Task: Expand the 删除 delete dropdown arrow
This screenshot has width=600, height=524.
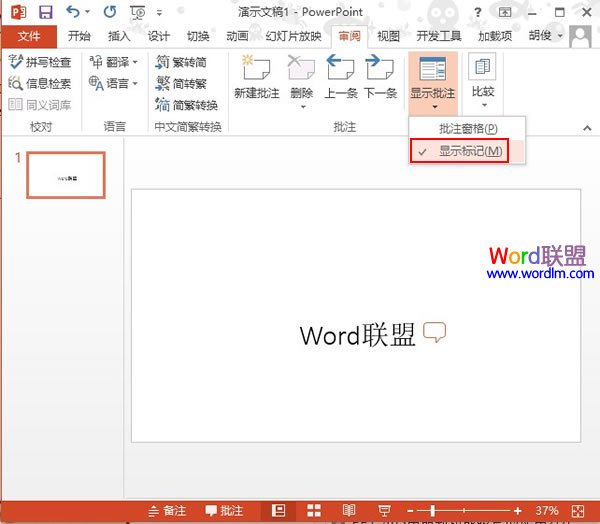Action: point(303,107)
